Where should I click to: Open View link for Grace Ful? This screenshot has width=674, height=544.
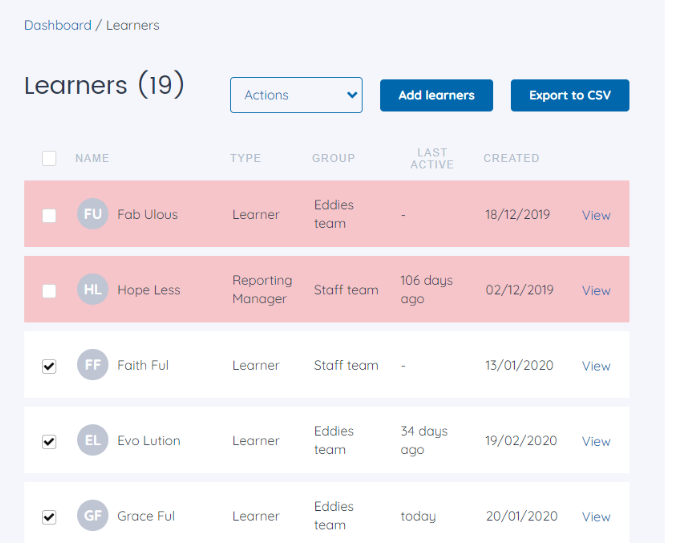pyautogui.click(x=596, y=517)
